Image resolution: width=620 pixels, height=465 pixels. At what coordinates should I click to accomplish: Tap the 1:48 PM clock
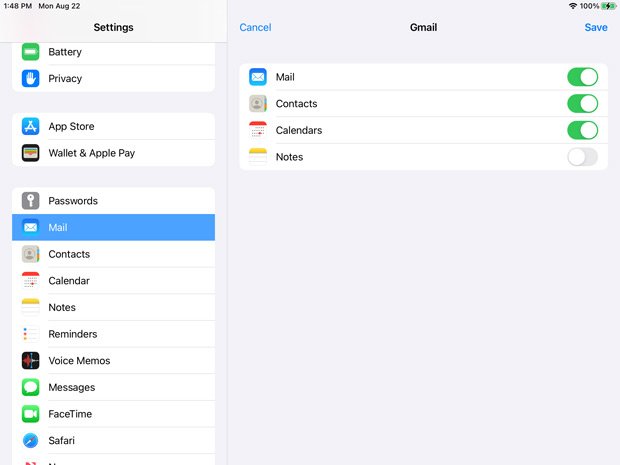[18, 6]
